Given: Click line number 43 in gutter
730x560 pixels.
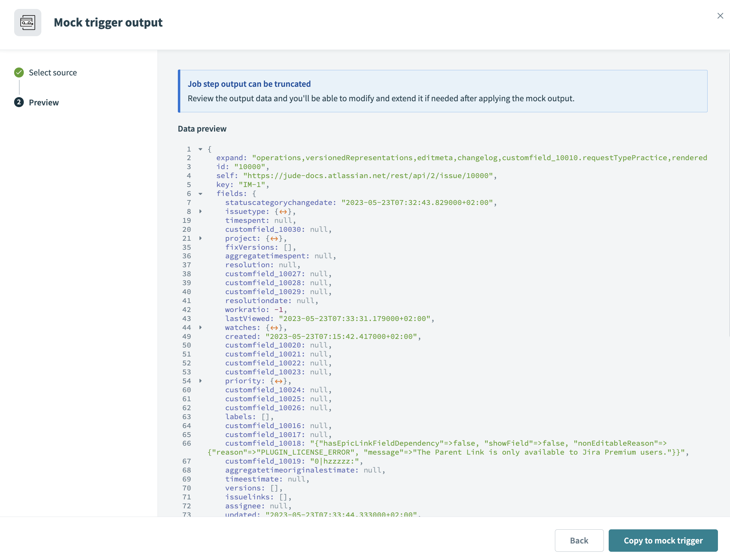Looking at the screenshot, I should pyautogui.click(x=186, y=319).
